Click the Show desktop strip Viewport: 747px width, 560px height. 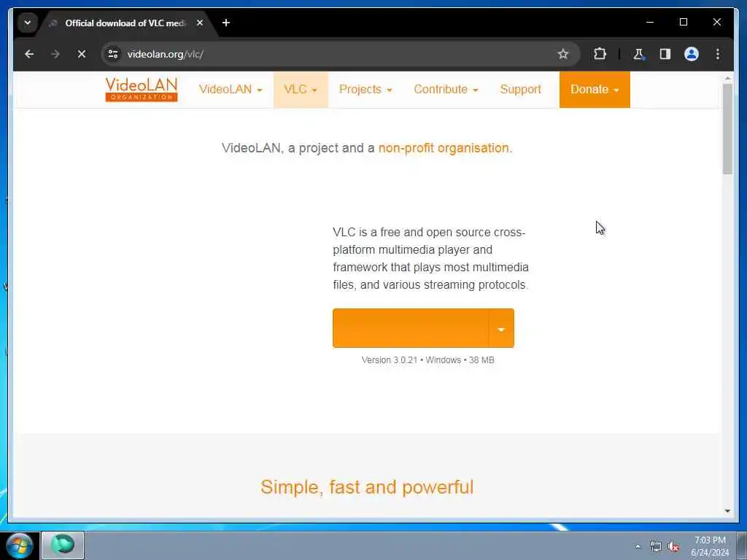click(x=741, y=545)
